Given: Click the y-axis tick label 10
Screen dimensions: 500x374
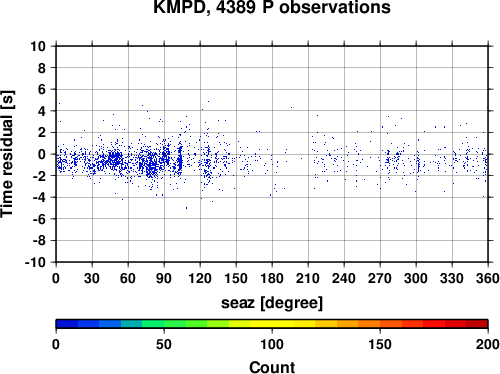Looking at the screenshot, I should pos(38,46).
